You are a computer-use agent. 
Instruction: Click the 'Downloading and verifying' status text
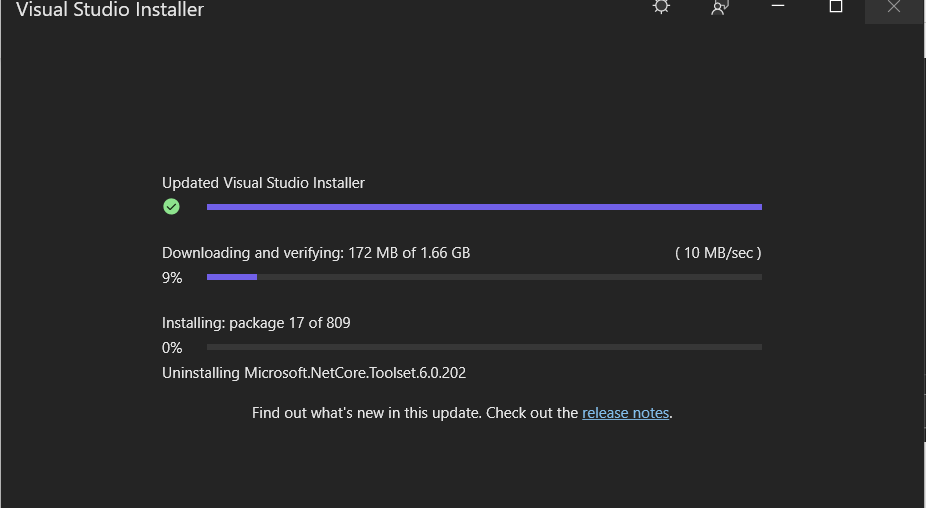coord(253,253)
